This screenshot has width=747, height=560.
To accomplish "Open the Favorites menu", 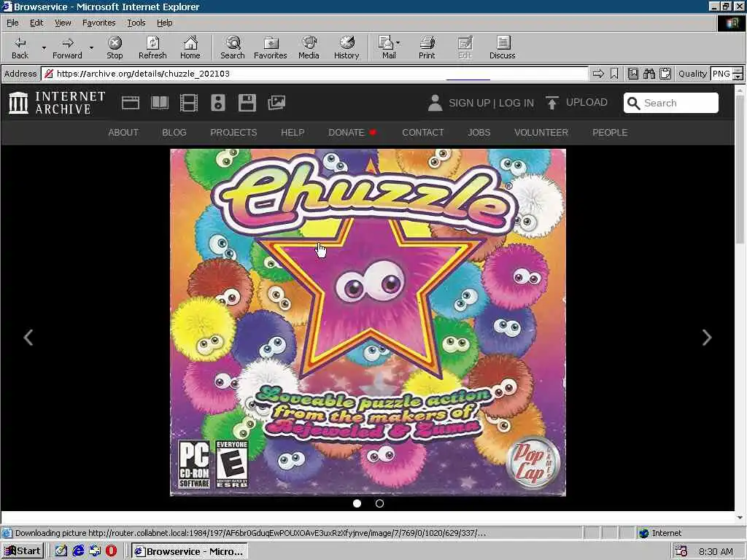I will point(98,23).
